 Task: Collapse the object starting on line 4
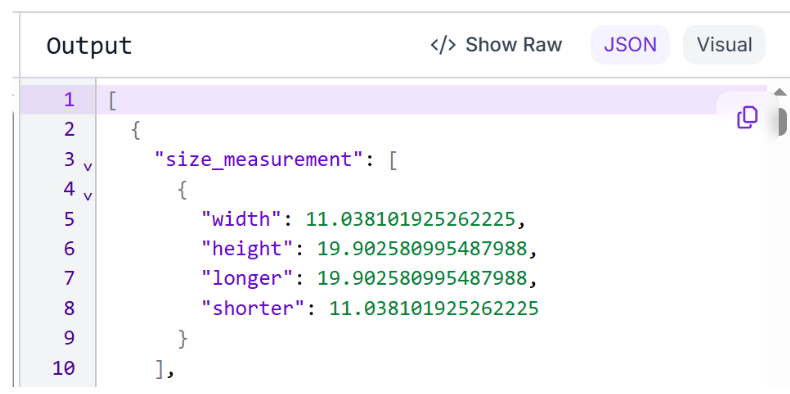point(88,195)
